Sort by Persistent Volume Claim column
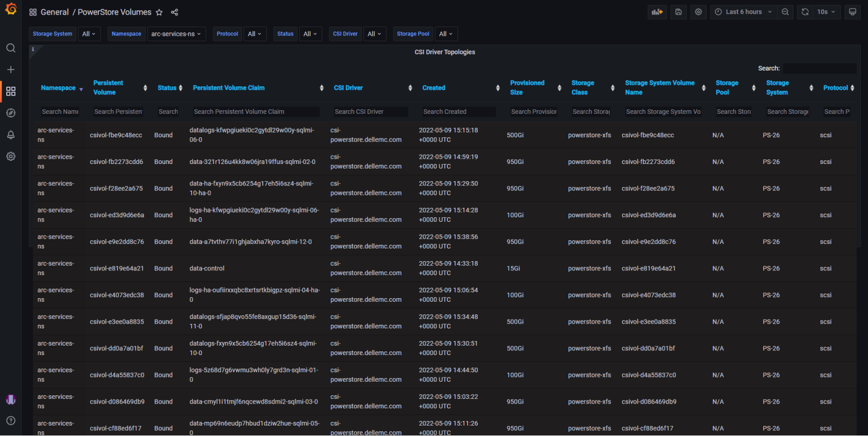 tap(229, 88)
